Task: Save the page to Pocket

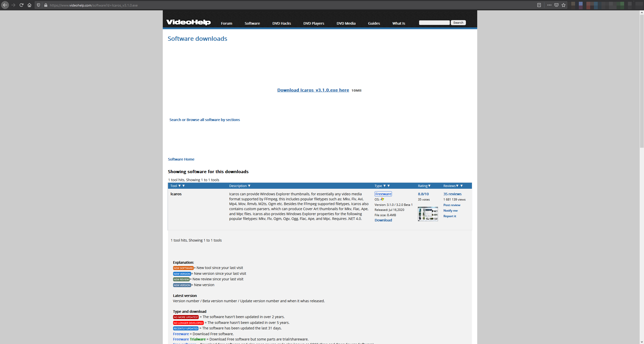Action: click(556, 5)
